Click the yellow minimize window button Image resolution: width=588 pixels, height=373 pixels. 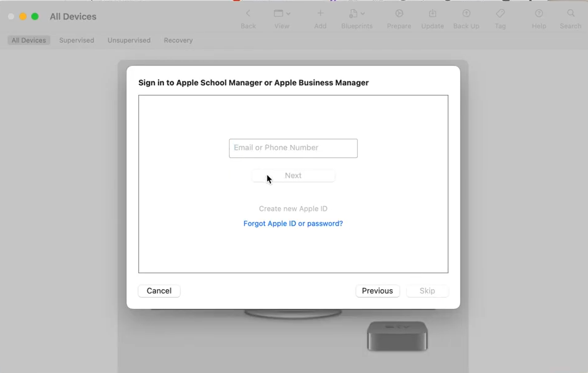[x=23, y=17]
